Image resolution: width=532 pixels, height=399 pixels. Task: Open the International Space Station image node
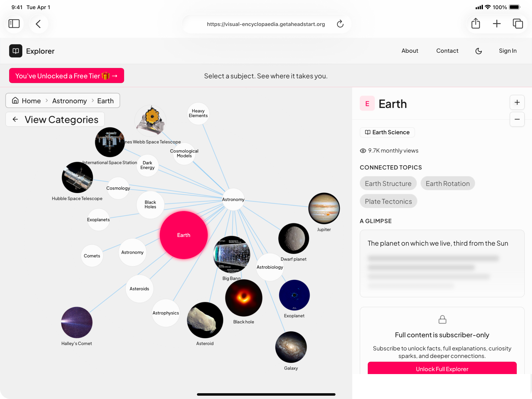(110, 142)
